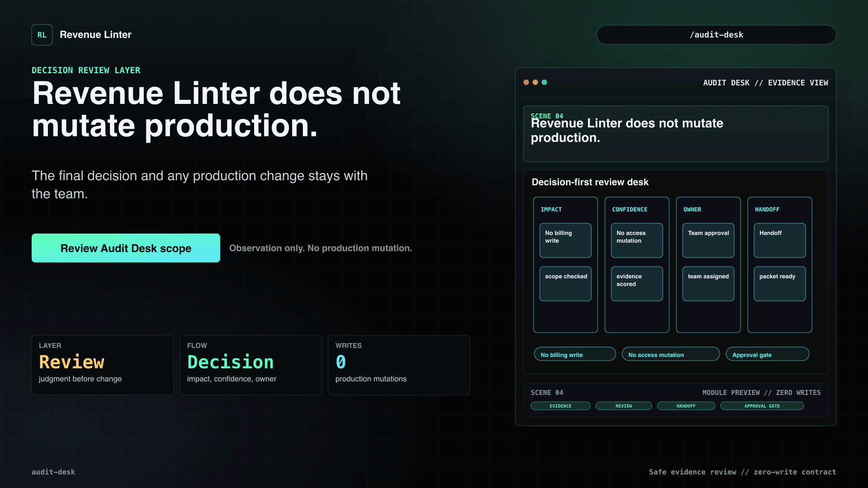Select the evidence scored card

coord(637,284)
